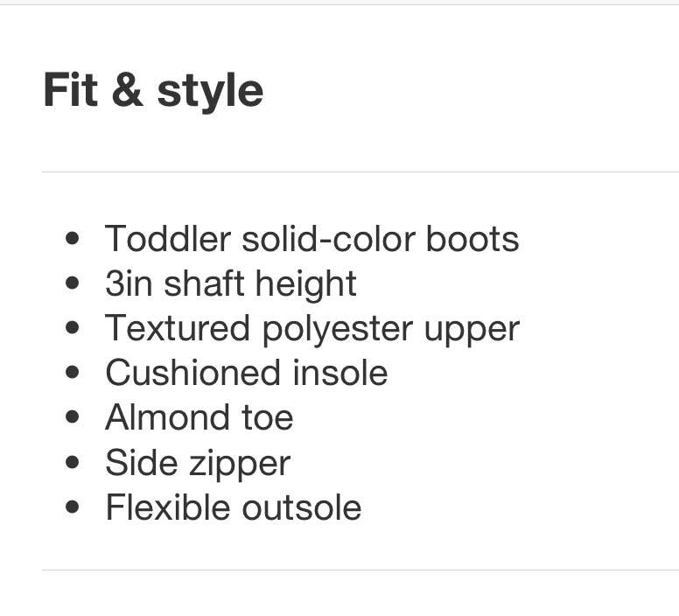This screenshot has width=679, height=616.
Task: Click the bullet before "Toddler solid-color boots"
Action: click(73, 238)
